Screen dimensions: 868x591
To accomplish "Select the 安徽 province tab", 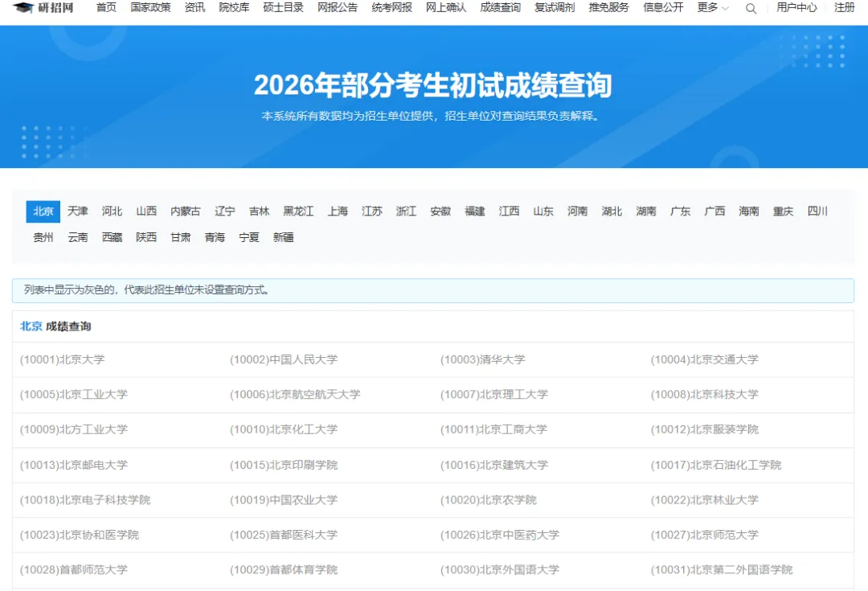I will (440, 211).
